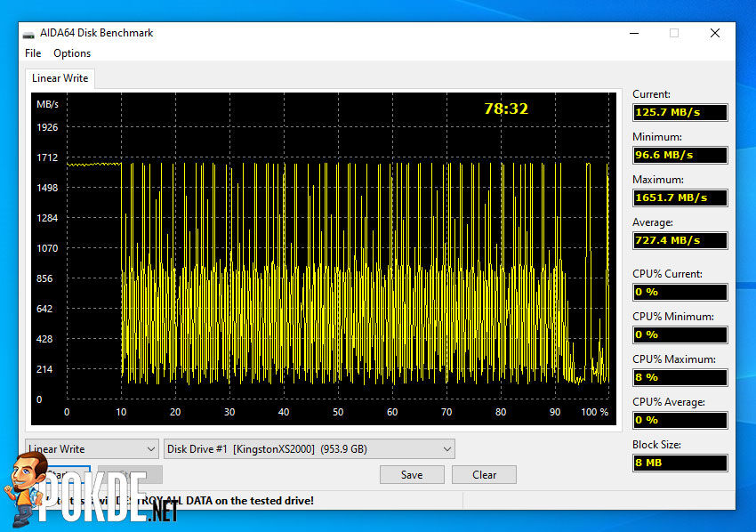Click the 80 percent mark on the graph
Image resolution: width=756 pixels, height=532 pixels.
coord(501,412)
